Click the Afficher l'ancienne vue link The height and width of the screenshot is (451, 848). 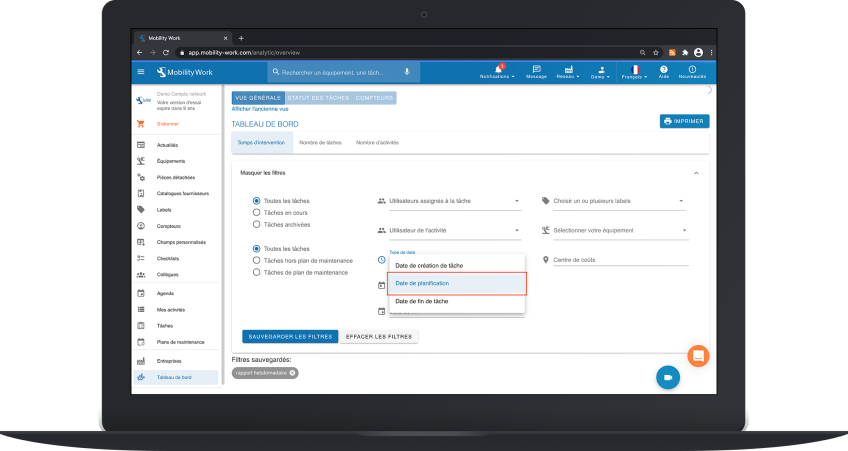point(260,109)
